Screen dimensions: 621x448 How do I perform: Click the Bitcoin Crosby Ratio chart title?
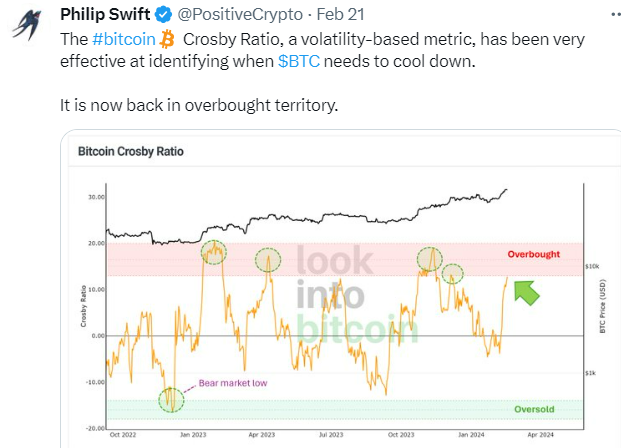[x=131, y=153]
